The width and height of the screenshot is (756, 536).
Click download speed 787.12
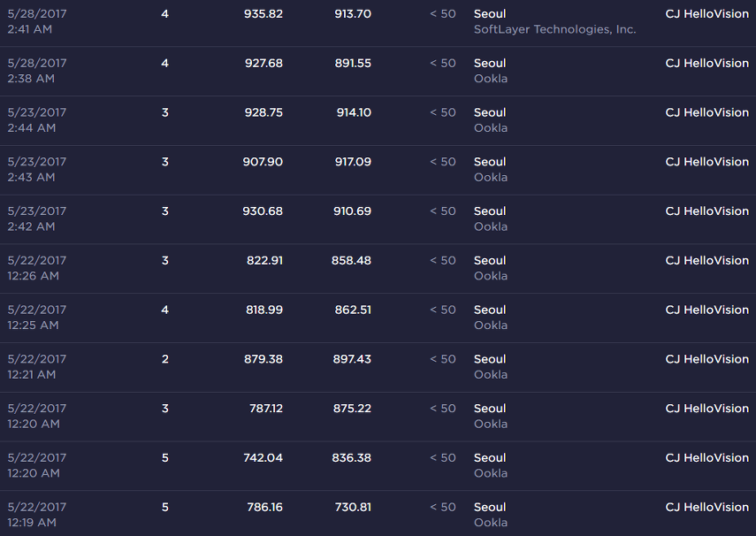click(x=266, y=408)
